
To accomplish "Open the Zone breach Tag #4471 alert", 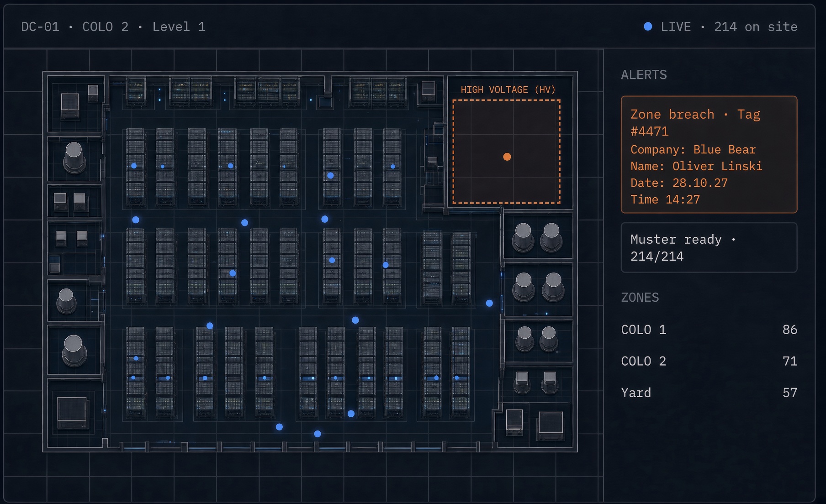I will tap(709, 154).
